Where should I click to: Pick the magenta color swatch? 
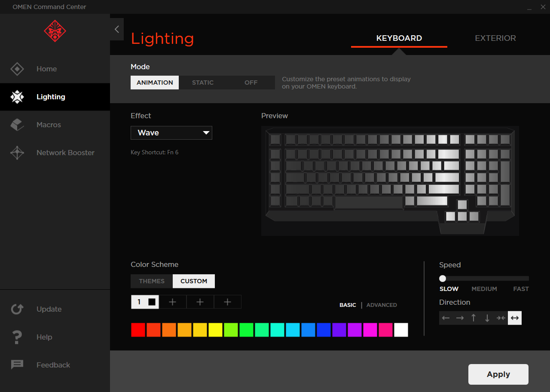(x=370, y=330)
